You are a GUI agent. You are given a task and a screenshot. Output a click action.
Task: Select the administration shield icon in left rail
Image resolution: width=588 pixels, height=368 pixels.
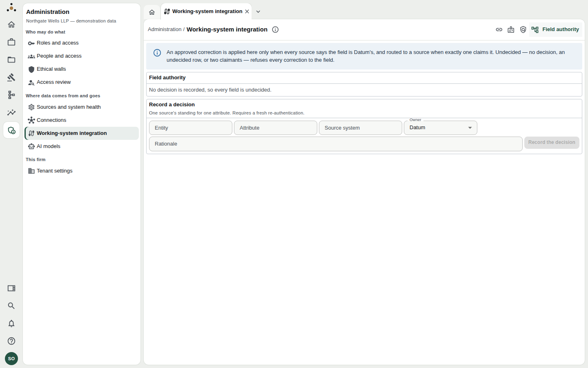coord(11,130)
